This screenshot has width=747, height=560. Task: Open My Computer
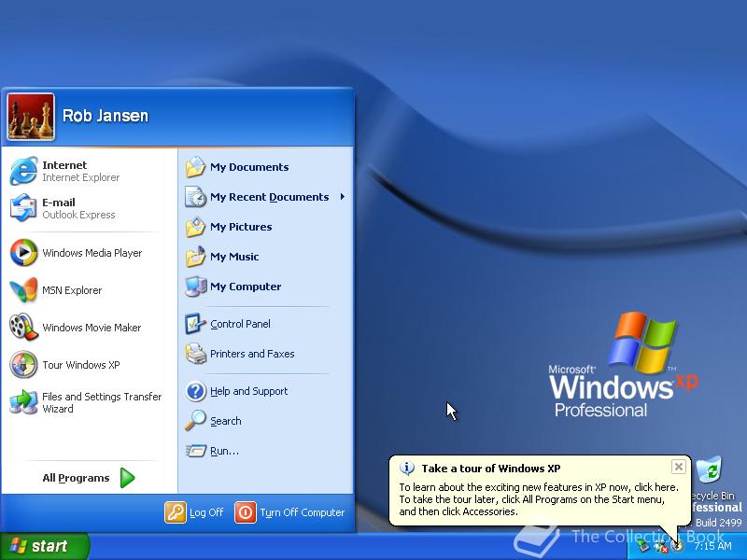266,287
